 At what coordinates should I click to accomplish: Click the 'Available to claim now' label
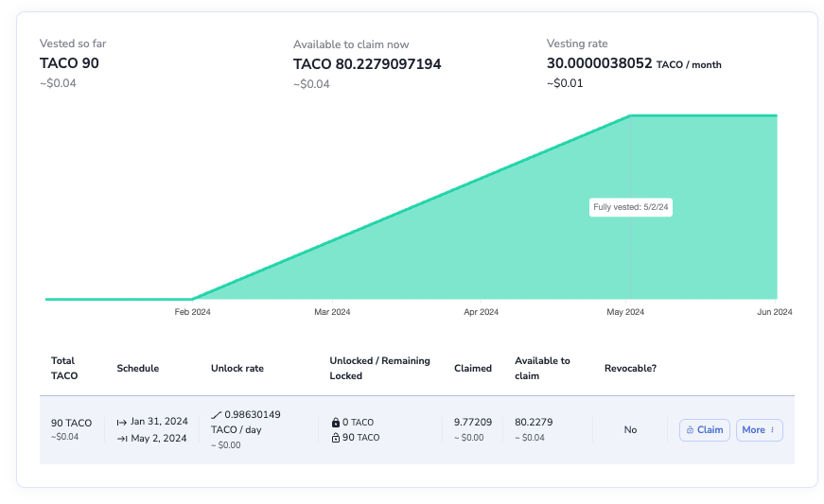(x=351, y=44)
